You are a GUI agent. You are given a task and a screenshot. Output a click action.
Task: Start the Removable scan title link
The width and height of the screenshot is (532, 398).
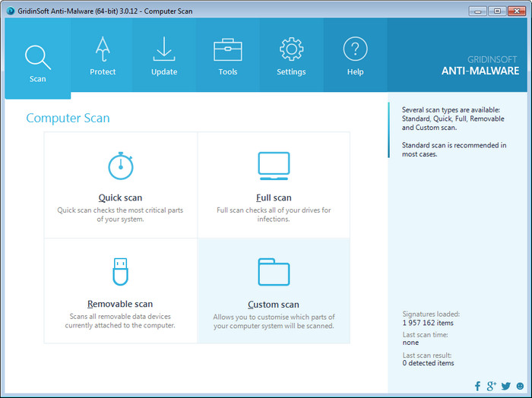coord(120,304)
